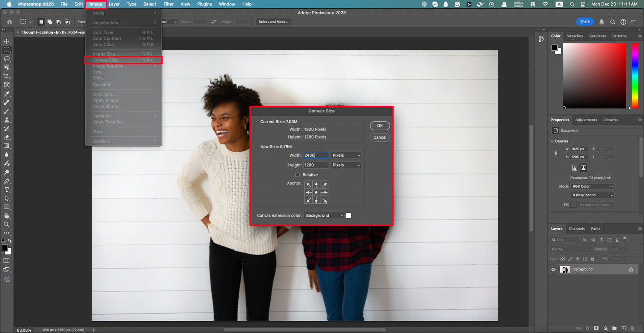The image size is (644, 333).
Task: Toggle lock transparent pixels
Action: (x=561, y=259)
